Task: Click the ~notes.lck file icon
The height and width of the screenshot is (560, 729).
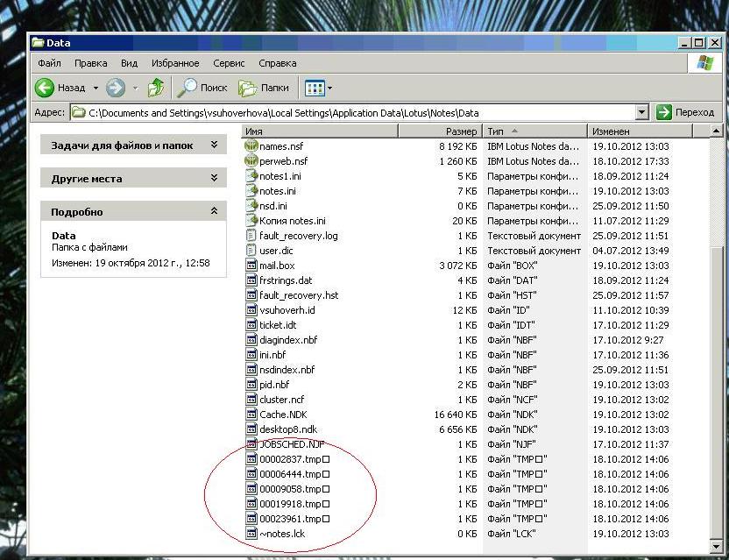Action: (251, 534)
